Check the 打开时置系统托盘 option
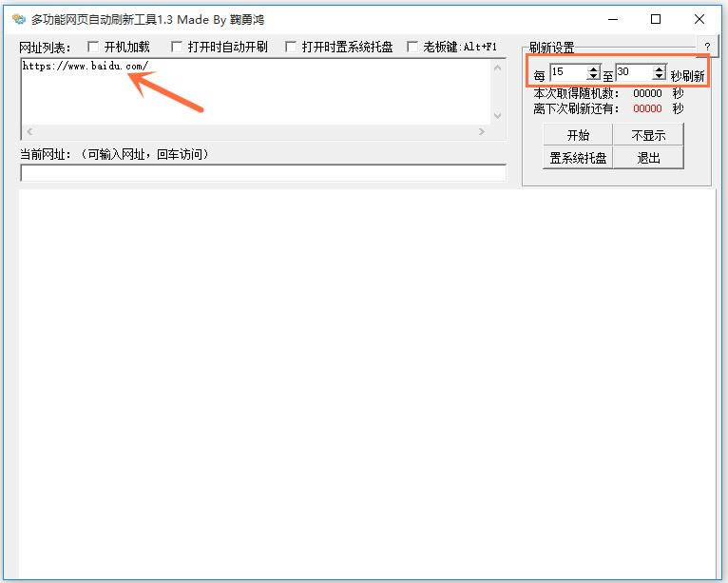 pos(291,47)
